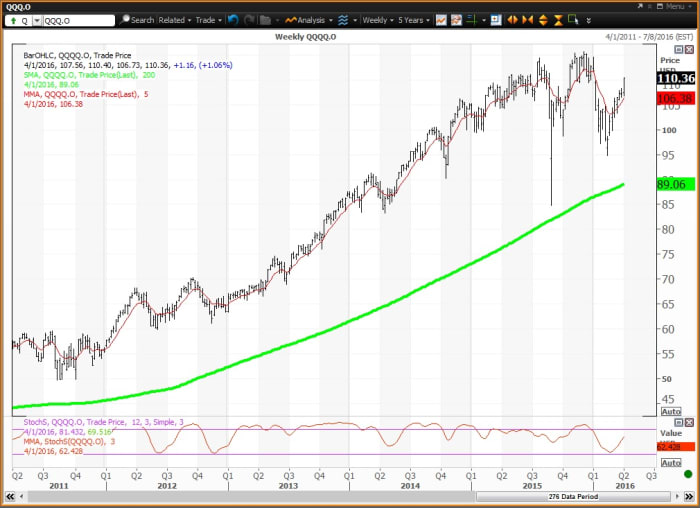This screenshot has height=508, width=700.
Task: Jump to chart end with double-right arrows
Action: click(689, 496)
